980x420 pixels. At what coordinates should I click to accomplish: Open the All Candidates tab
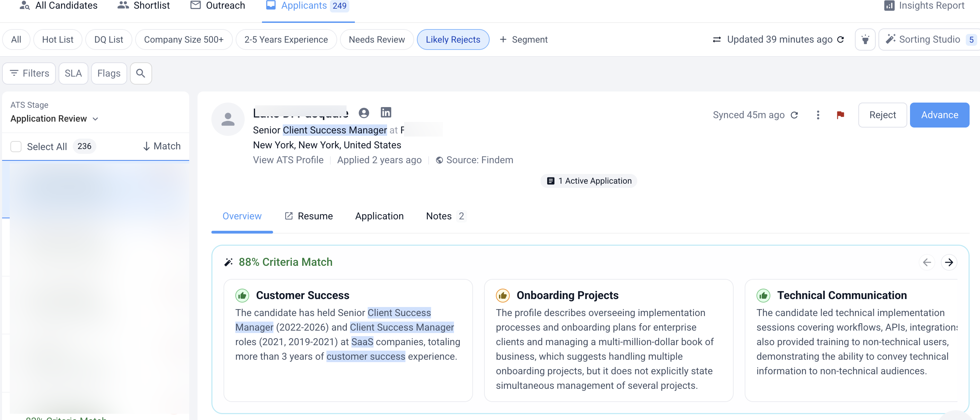pos(58,6)
